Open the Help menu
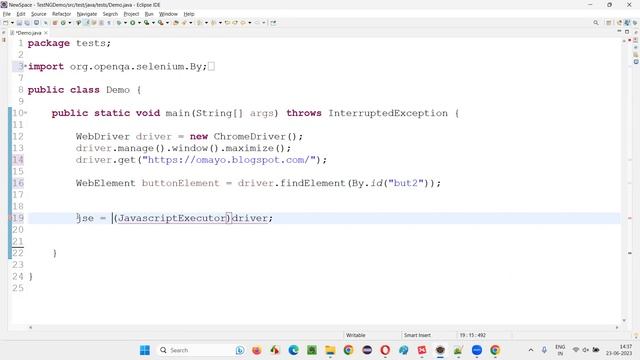The height and width of the screenshot is (360, 640). (x=189, y=14)
